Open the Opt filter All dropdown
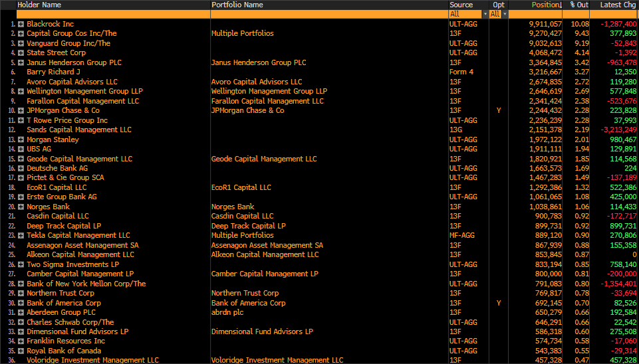639x364 pixels. 499,14
